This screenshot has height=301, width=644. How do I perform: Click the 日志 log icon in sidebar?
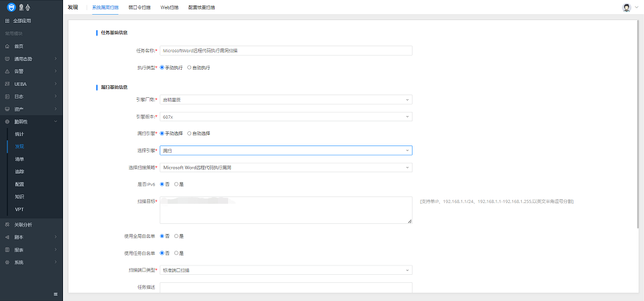point(7,97)
